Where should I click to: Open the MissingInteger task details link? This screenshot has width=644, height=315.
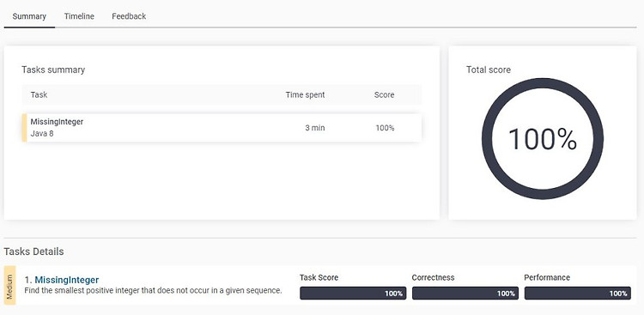[x=66, y=280]
